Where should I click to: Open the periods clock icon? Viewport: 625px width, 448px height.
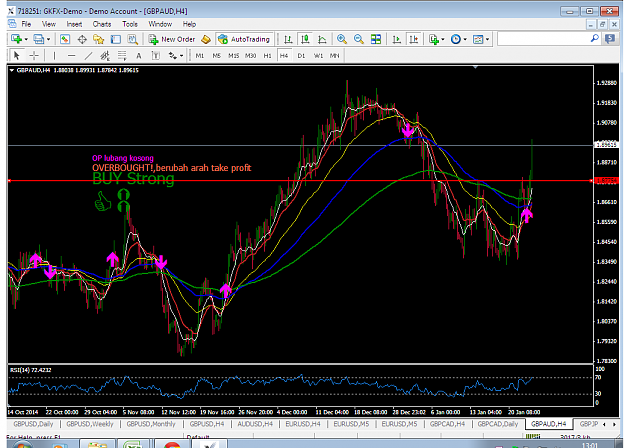(x=456, y=39)
